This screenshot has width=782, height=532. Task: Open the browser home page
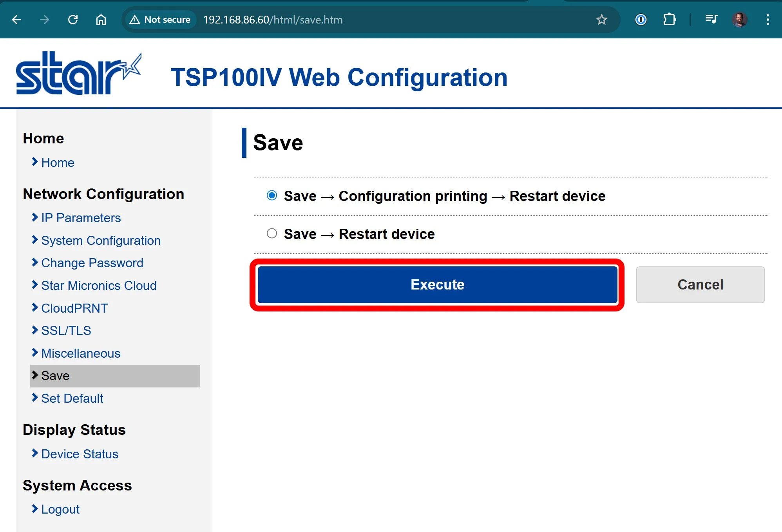[x=101, y=20]
